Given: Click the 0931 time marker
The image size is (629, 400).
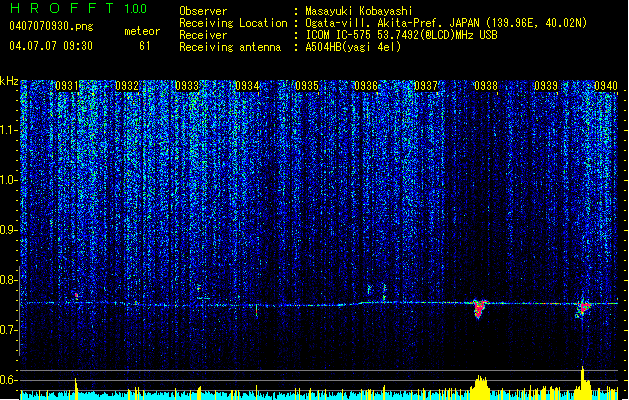Looking at the screenshot, I should tap(67, 86).
